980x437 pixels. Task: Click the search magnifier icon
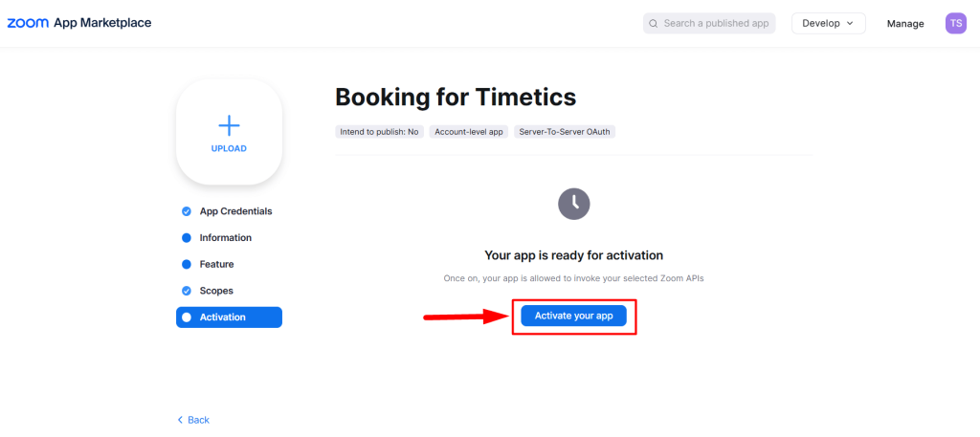coord(653,24)
